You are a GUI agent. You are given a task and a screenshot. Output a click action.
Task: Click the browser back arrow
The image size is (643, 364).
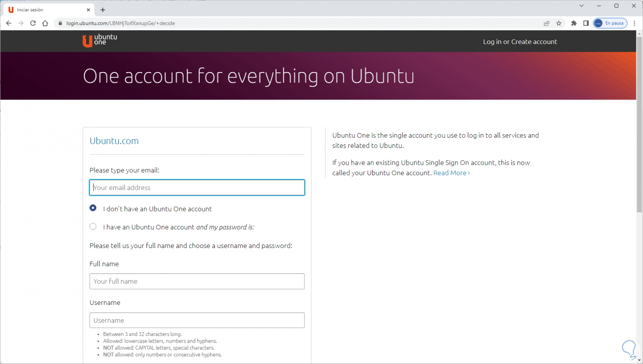click(x=9, y=23)
